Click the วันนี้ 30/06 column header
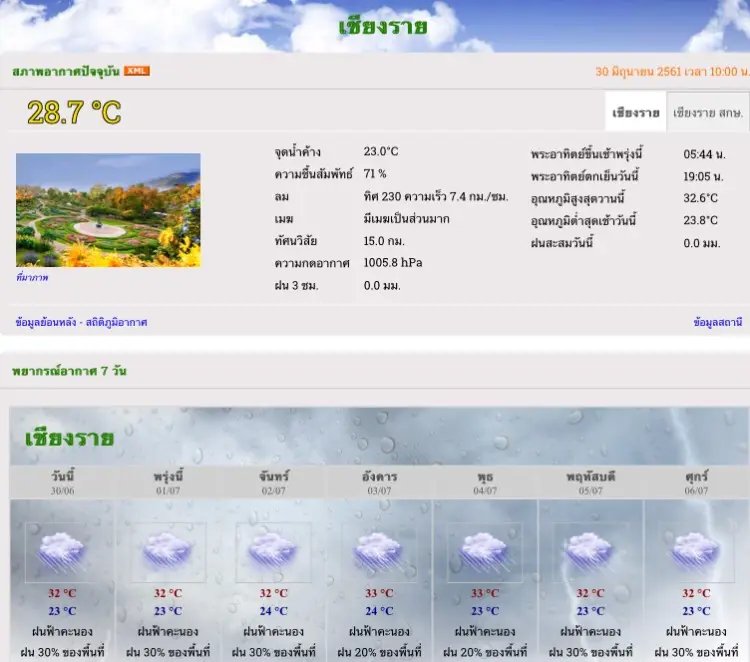Screen dimensions: 750x662 (62, 482)
